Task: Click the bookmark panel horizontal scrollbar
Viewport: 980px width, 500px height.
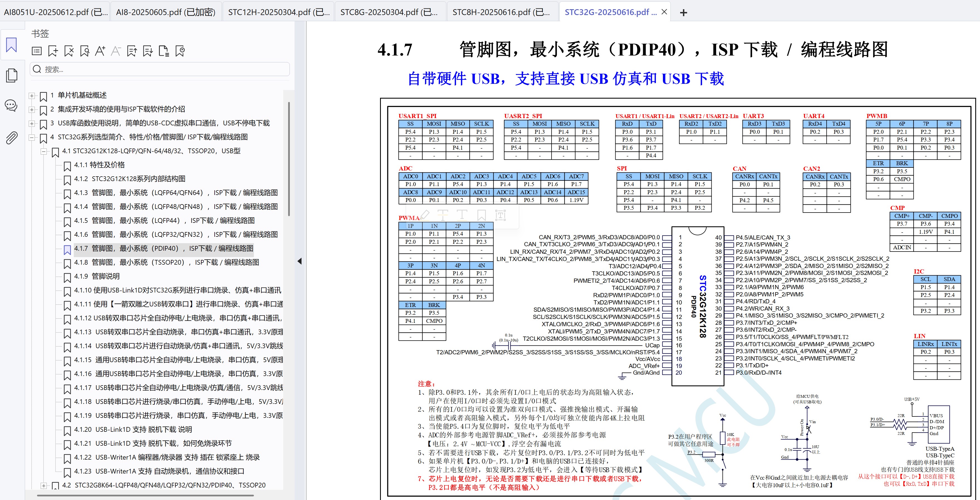Action: pos(145,496)
